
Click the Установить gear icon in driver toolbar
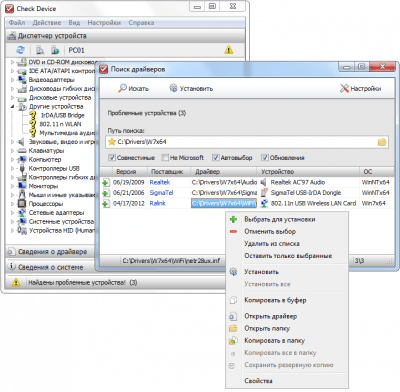click(x=173, y=88)
